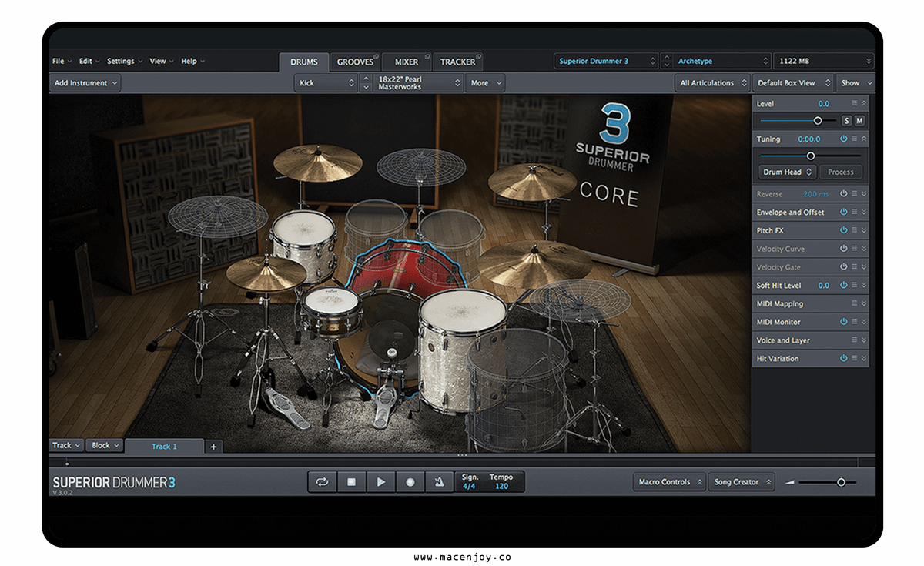Expand the Voice and Layer section
The width and height of the screenshot is (924, 566).
click(864, 340)
